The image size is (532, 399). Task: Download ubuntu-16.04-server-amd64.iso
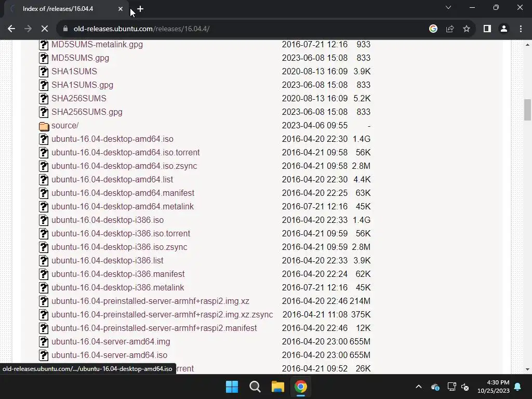pyautogui.click(x=109, y=355)
